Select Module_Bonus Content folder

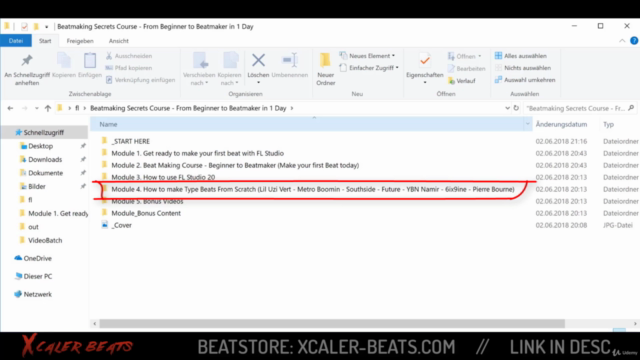(146, 213)
